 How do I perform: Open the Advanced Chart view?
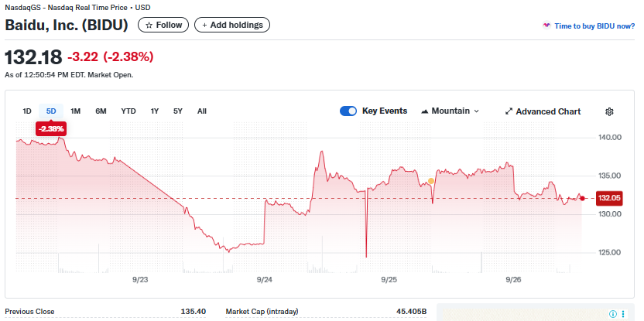pos(543,111)
